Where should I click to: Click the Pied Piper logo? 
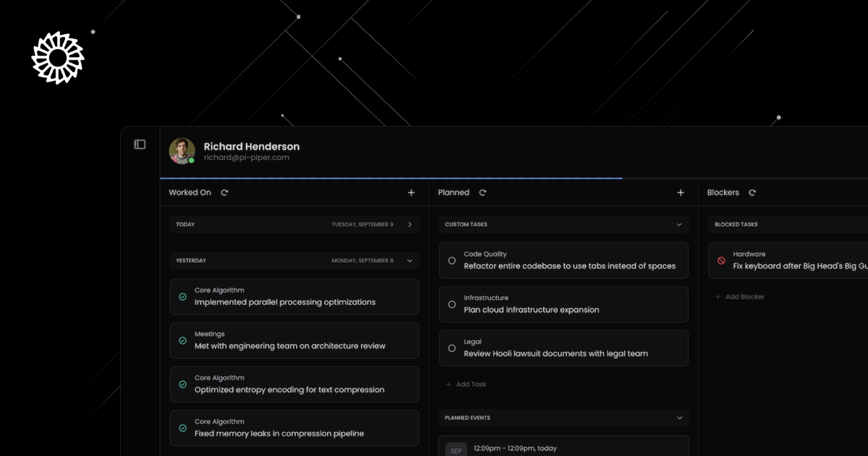tap(57, 58)
